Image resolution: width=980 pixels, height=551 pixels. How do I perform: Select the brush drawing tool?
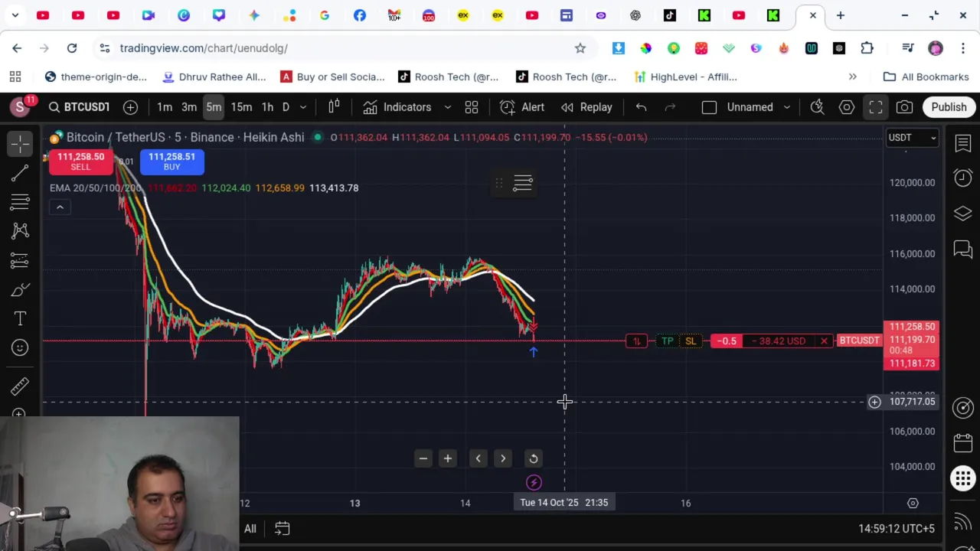(21, 289)
